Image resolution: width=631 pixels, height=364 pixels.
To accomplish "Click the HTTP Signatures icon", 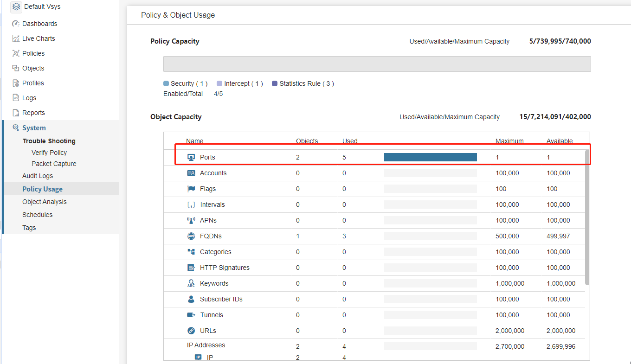I will (x=191, y=268).
